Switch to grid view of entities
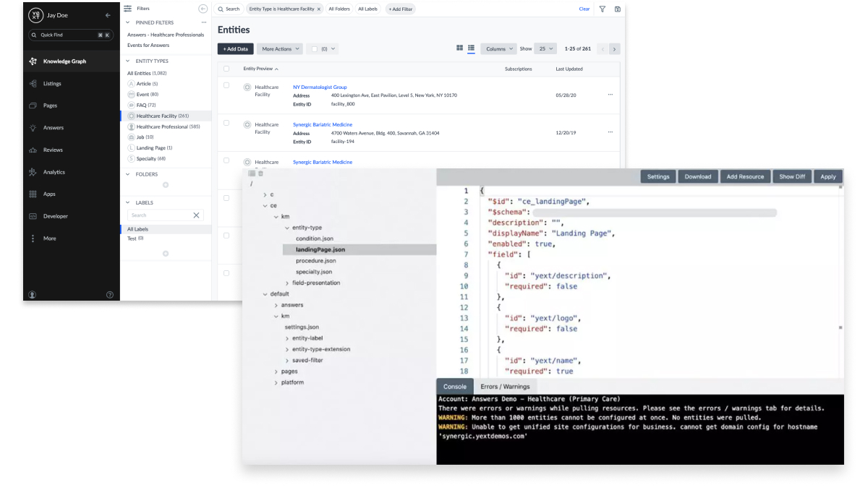 pos(459,48)
